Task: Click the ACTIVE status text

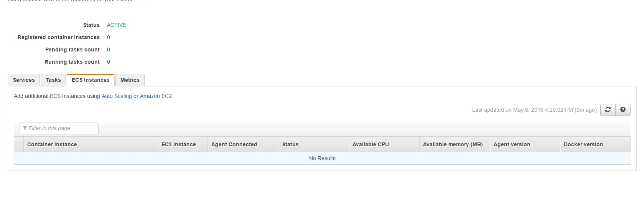Action: (x=117, y=25)
